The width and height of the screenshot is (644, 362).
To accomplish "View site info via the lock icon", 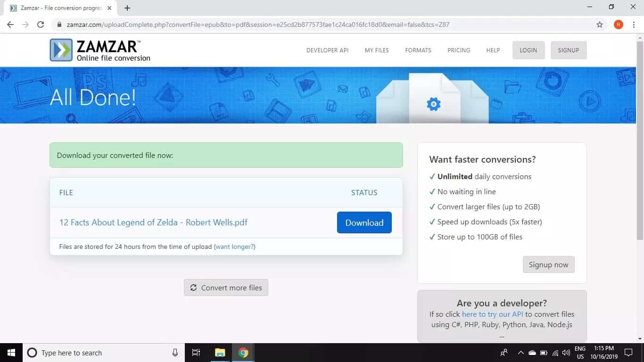I will coord(59,25).
